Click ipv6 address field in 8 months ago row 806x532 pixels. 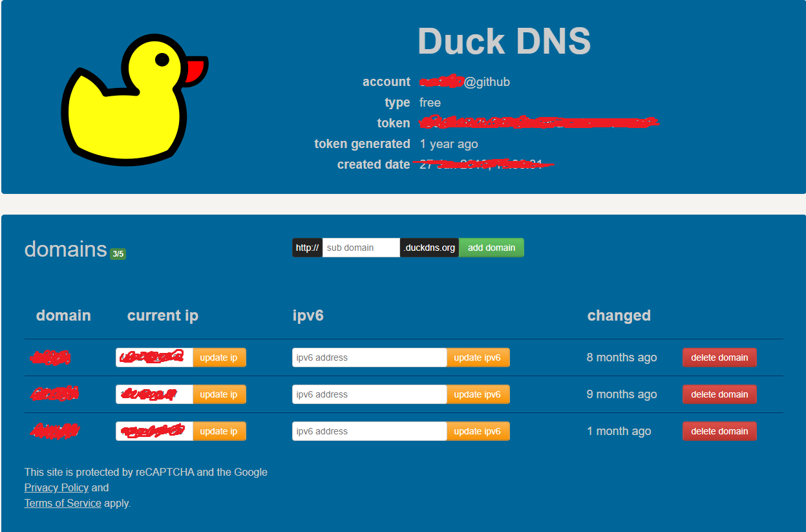pos(370,357)
